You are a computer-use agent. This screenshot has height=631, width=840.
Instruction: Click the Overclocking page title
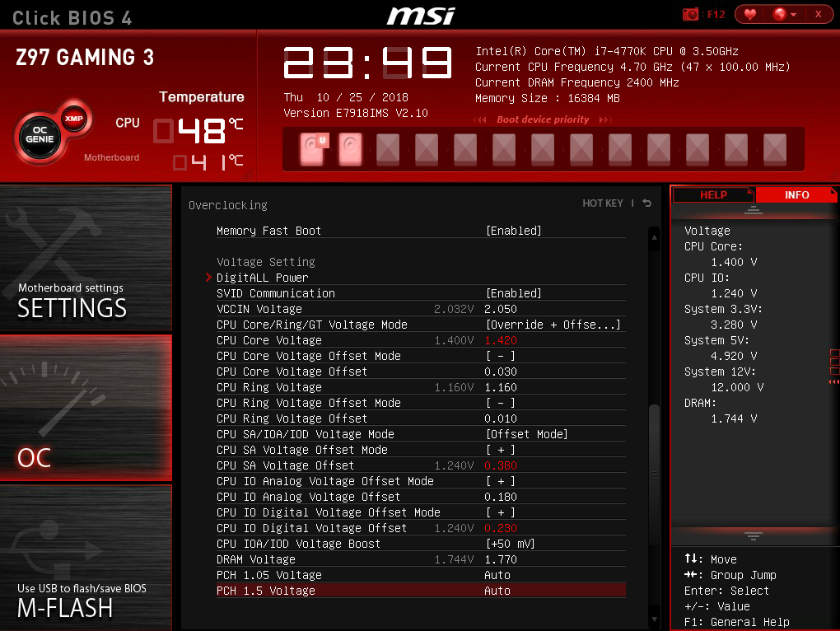(x=227, y=205)
